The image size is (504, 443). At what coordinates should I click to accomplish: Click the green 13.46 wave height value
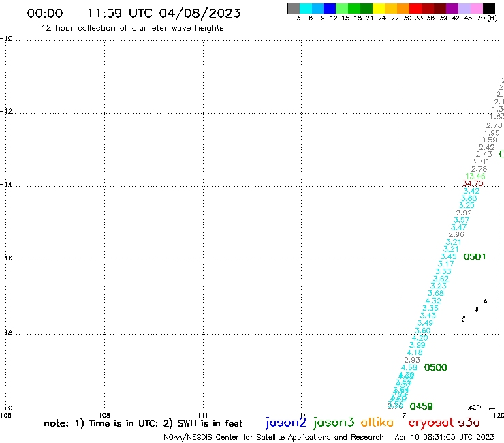coord(475,176)
